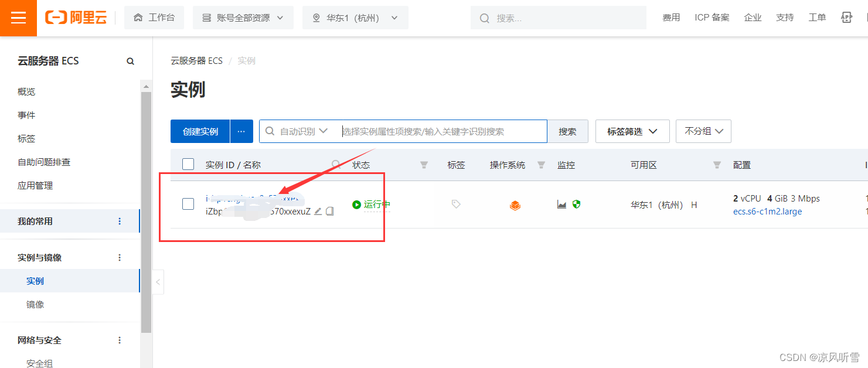Open the 工作台 workbench
The height and width of the screenshot is (368, 868).
(x=154, y=18)
